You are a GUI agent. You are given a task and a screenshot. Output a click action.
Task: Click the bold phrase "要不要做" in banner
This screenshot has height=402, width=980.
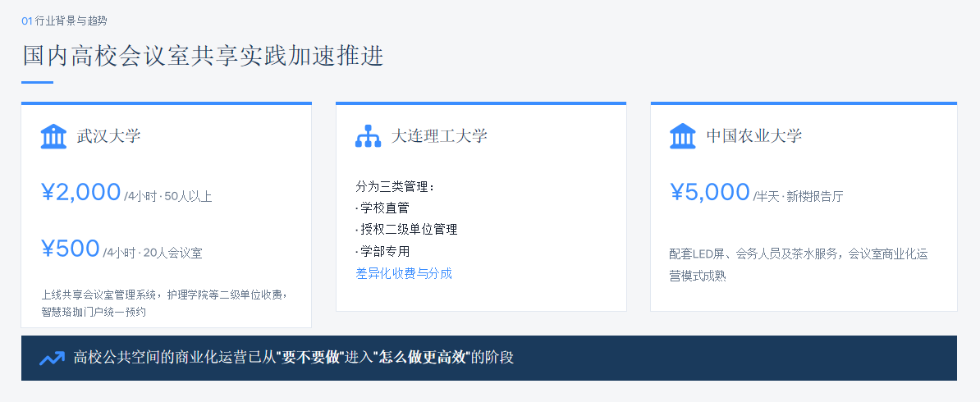[310, 359]
